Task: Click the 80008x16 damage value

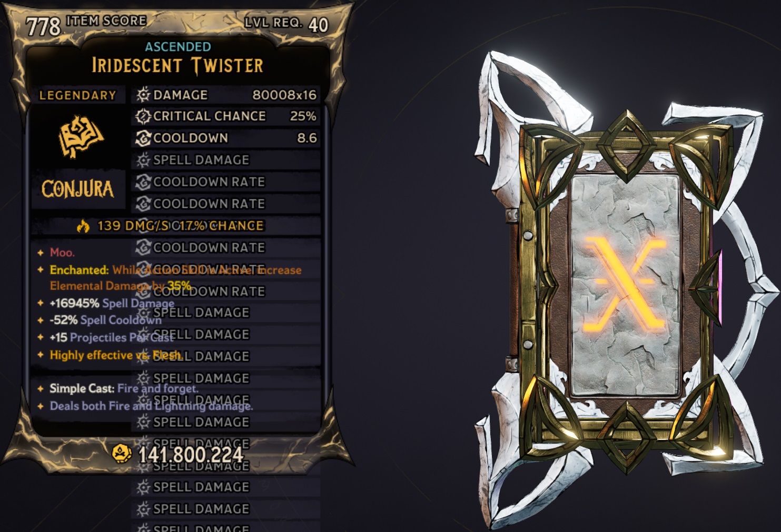Action: [284, 95]
